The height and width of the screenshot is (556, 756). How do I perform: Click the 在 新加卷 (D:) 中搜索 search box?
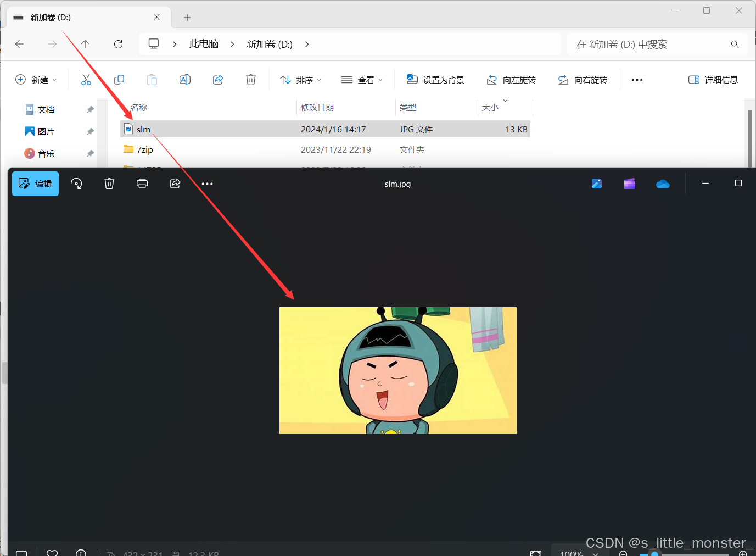[x=657, y=44]
